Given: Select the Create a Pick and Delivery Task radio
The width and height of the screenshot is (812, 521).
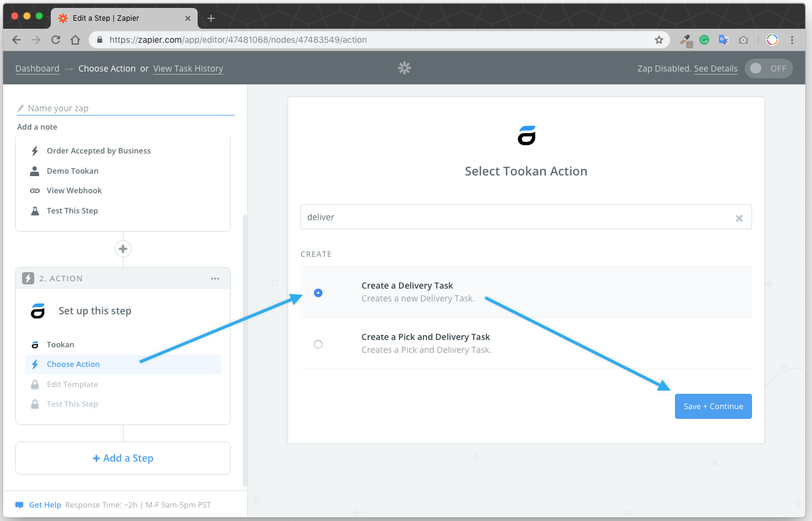Looking at the screenshot, I should coord(318,344).
